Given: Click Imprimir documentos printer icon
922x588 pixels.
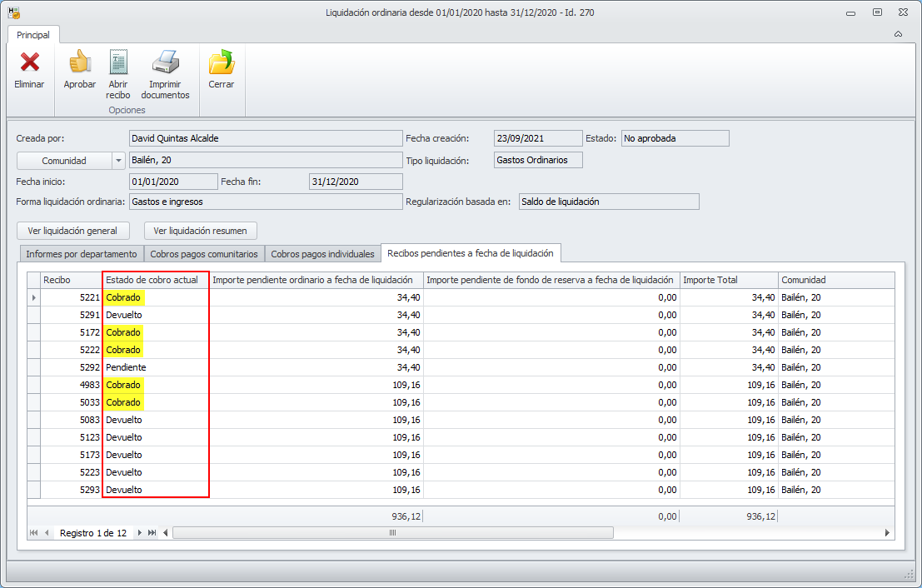Looking at the screenshot, I should point(165,62).
